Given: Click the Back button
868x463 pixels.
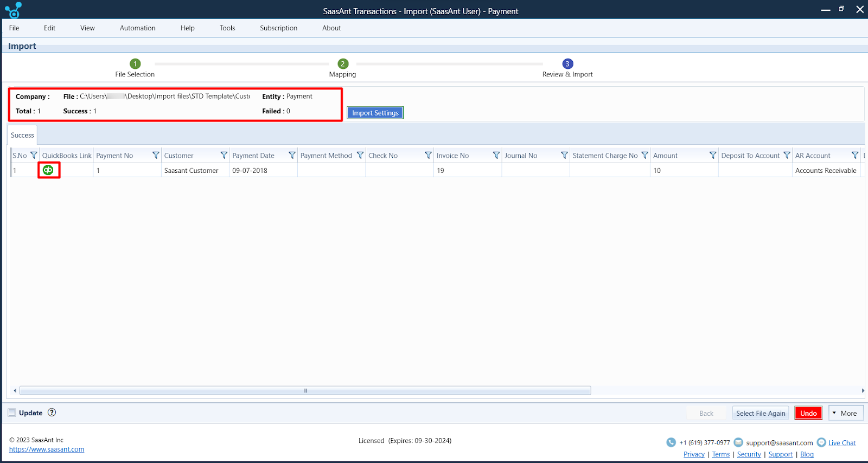Looking at the screenshot, I should 706,413.
